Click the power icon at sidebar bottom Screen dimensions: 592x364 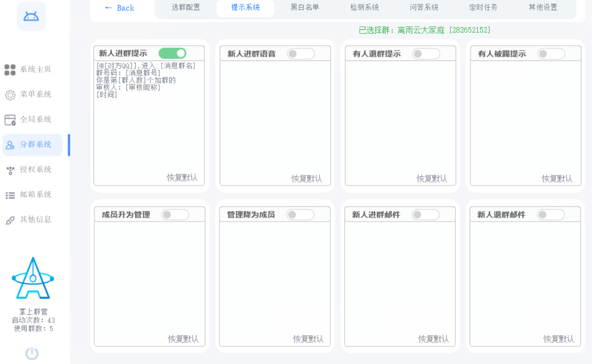point(32,354)
